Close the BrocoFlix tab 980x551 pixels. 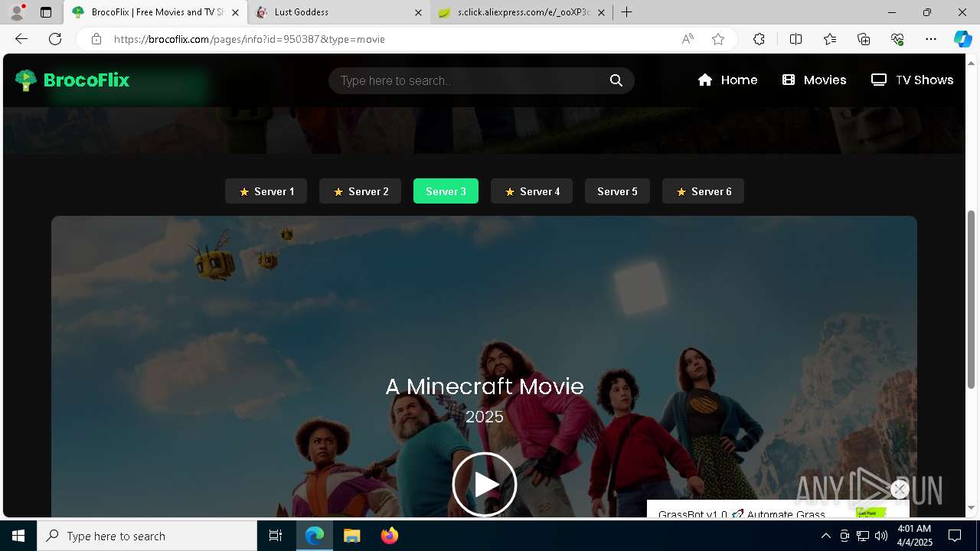[235, 12]
